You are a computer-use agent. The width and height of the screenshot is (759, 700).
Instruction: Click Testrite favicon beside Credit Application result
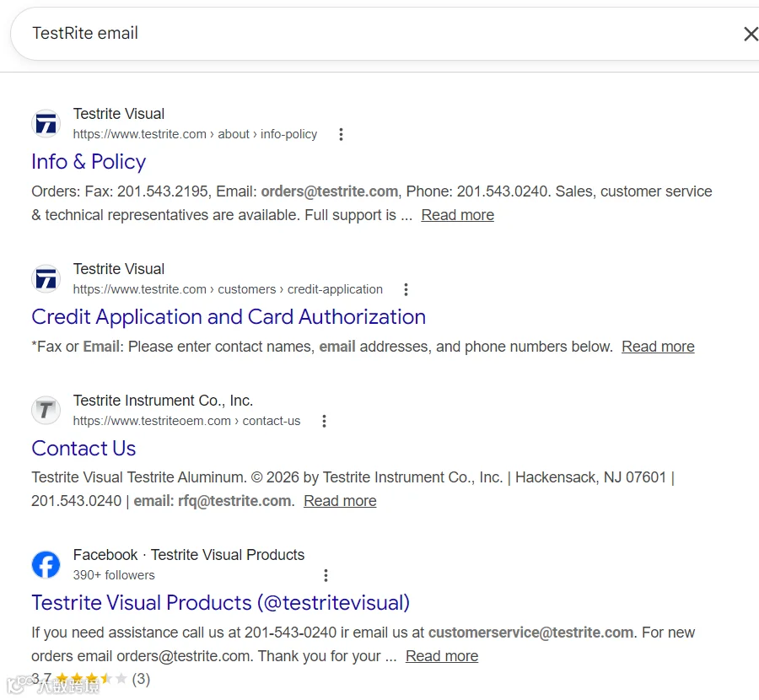click(46, 279)
